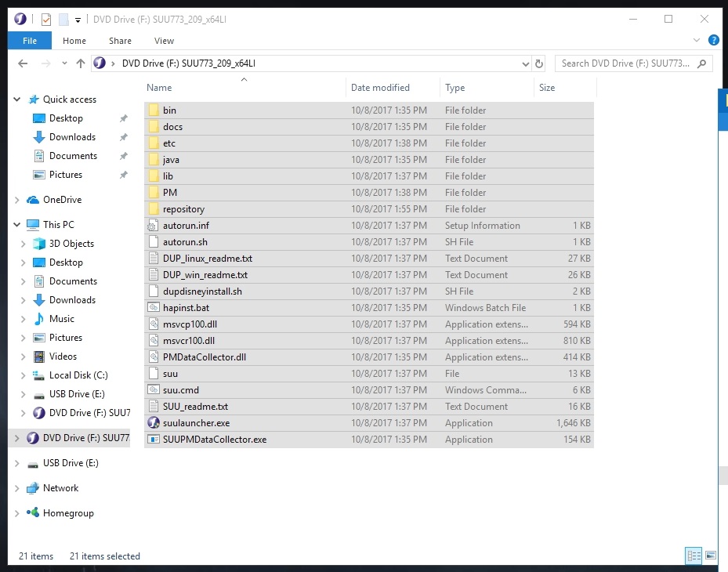Open the Customize Quick Access Toolbar dropdown
Image resolution: width=728 pixels, height=572 pixels.
coord(78,20)
